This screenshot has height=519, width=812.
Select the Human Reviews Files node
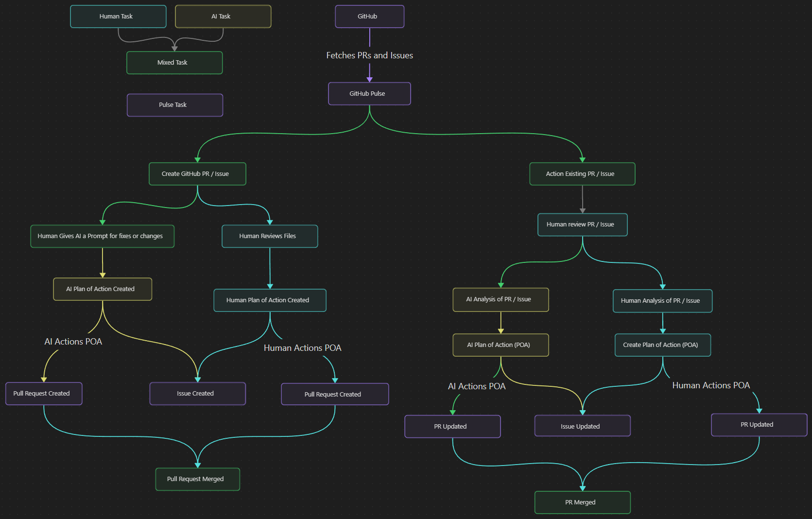(270, 236)
